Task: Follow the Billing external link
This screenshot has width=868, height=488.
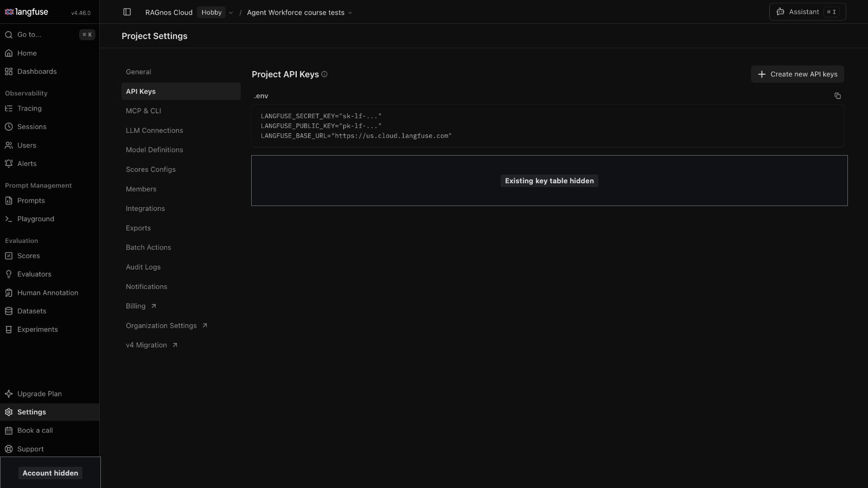Action: [181, 306]
